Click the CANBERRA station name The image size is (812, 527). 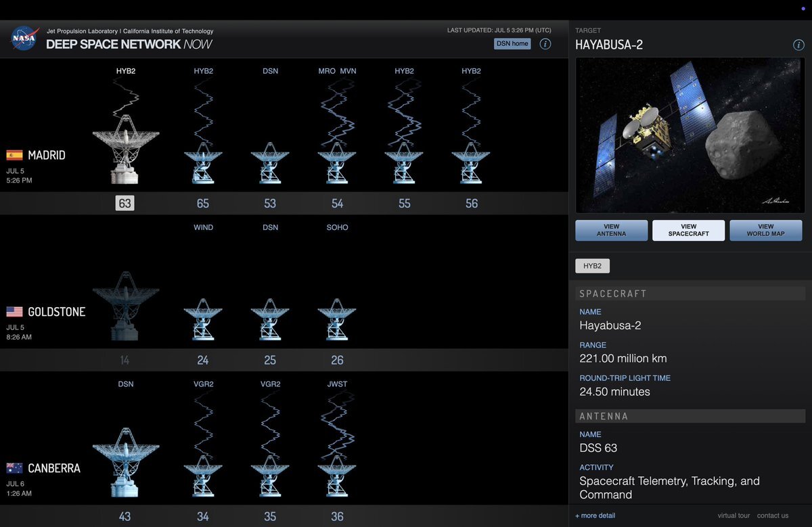(x=54, y=469)
